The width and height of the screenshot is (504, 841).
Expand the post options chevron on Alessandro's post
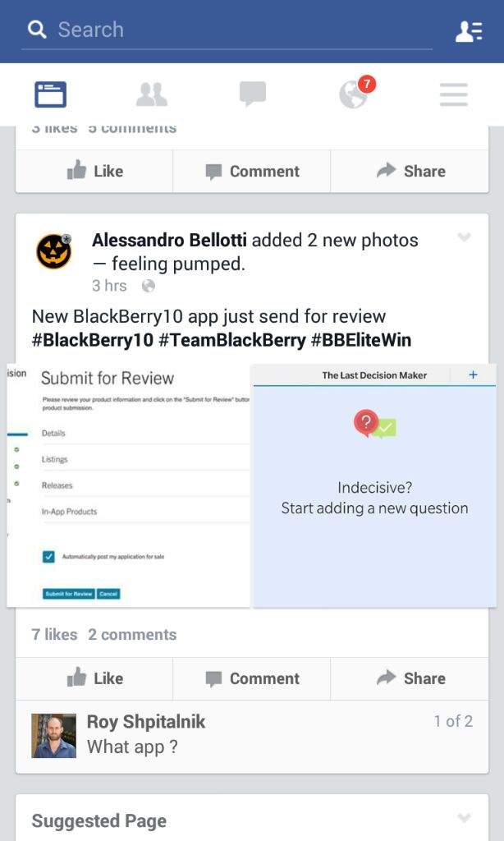464,237
